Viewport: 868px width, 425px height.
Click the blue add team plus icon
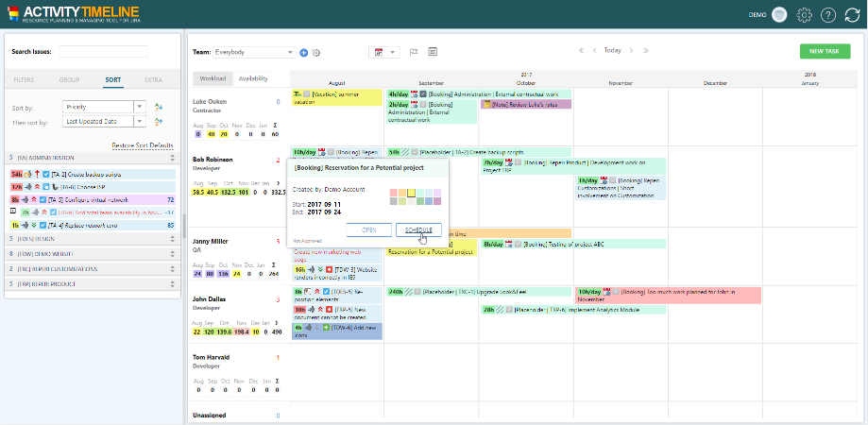(303, 53)
